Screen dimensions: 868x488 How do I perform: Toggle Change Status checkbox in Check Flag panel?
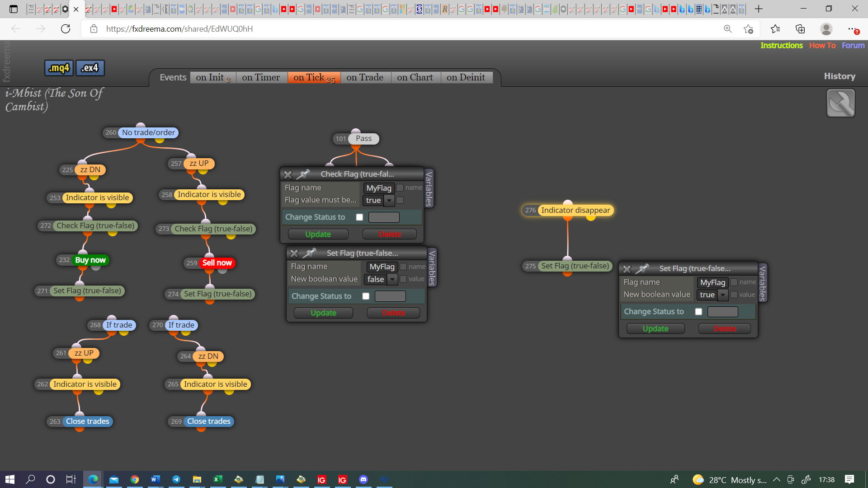coord(359,217)
